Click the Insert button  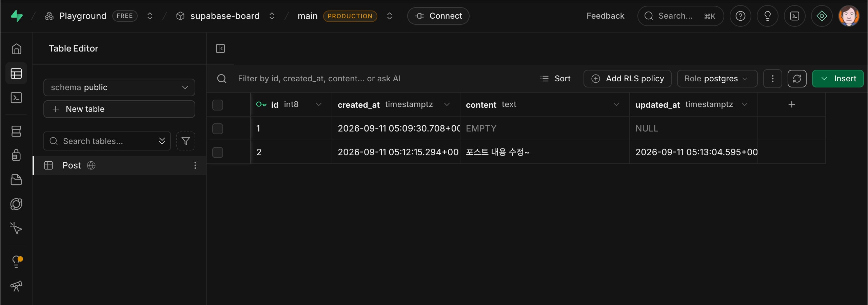(838, 79)
